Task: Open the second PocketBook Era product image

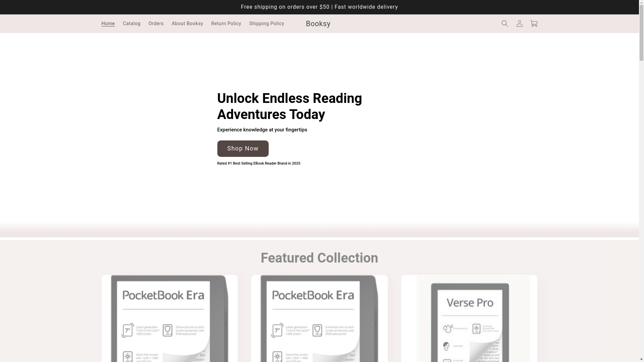Action: (x=319, y=318)
